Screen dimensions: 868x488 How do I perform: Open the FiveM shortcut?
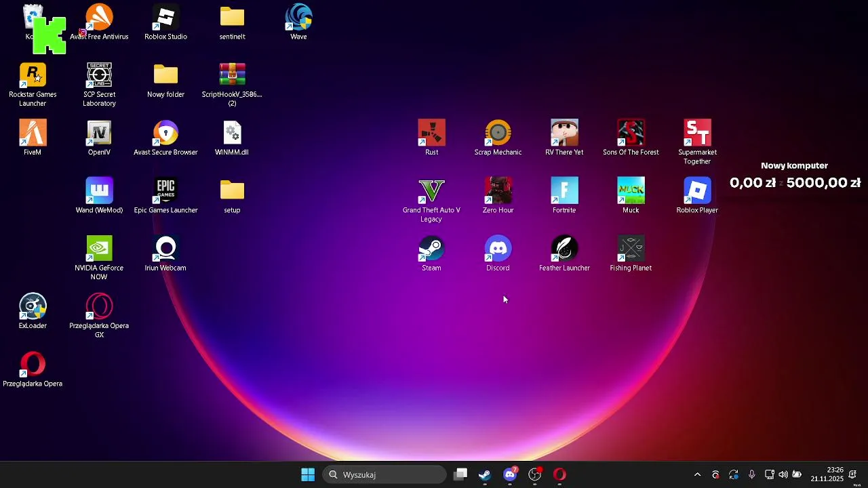tap(33, 138)
